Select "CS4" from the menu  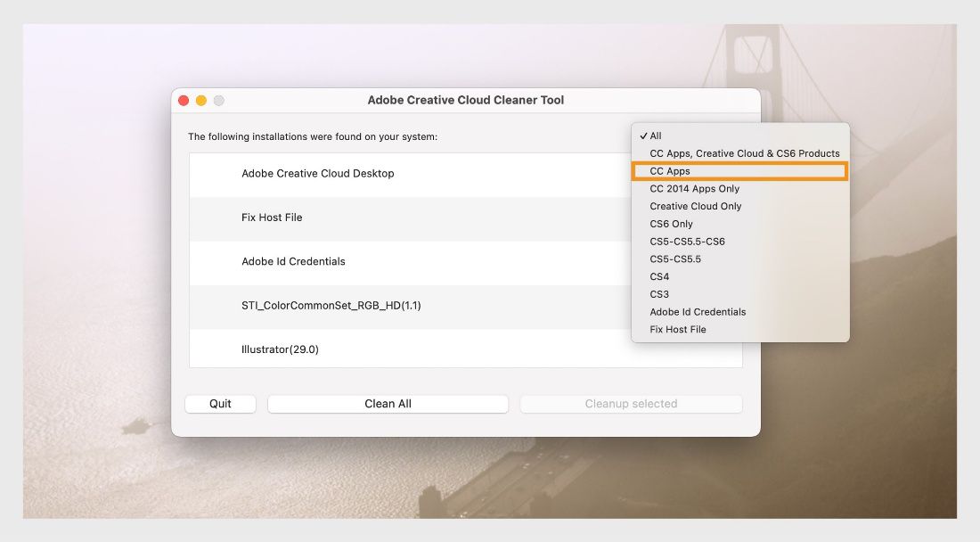pyautogui.click(x=657, y=276)
